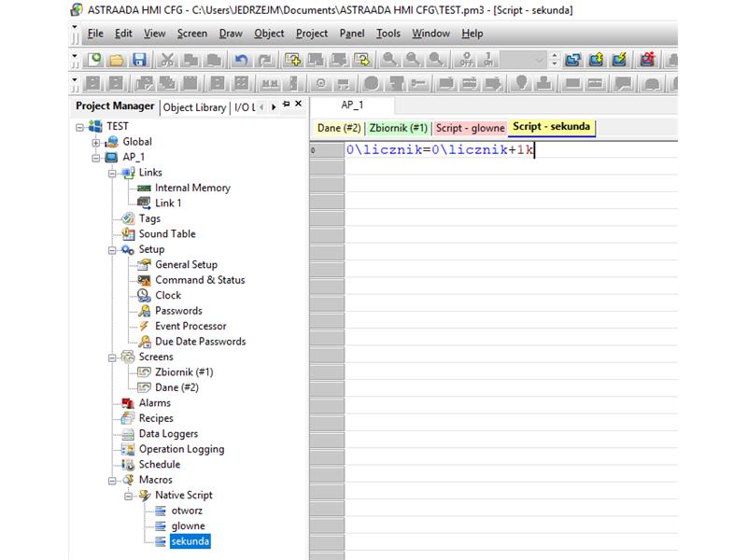Select the glowne script
This screenshot has width=747, height=560.
pos(189,525)
